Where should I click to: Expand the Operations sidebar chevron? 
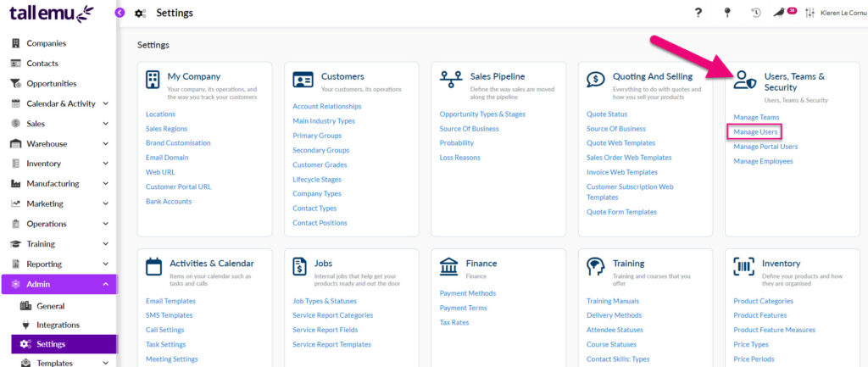click(106, 224)
